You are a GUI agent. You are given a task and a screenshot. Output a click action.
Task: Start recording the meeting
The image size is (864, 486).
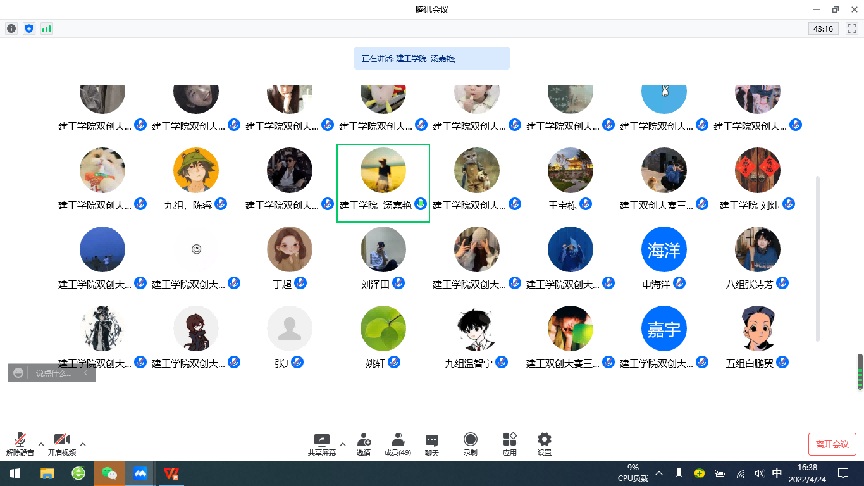coord(470,441)
